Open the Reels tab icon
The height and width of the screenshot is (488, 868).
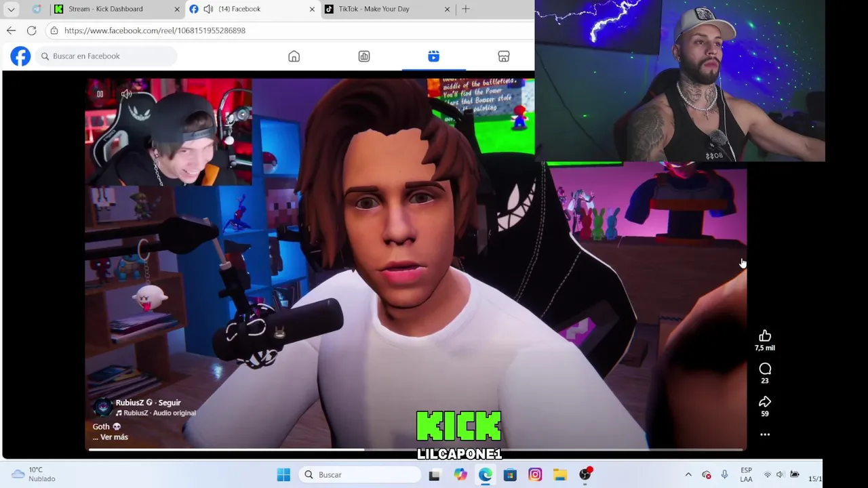click(x=433, y=56)
